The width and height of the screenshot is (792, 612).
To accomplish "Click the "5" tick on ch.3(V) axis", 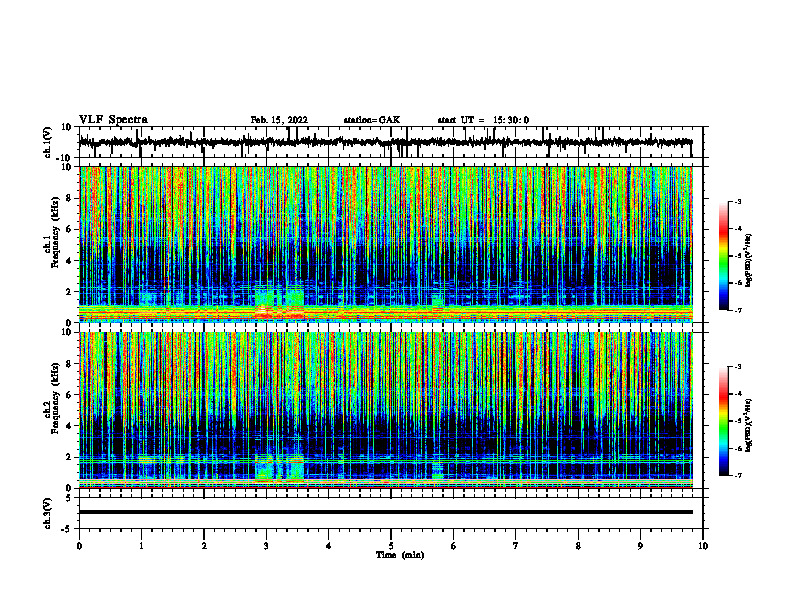I will (x=69, y=498).
